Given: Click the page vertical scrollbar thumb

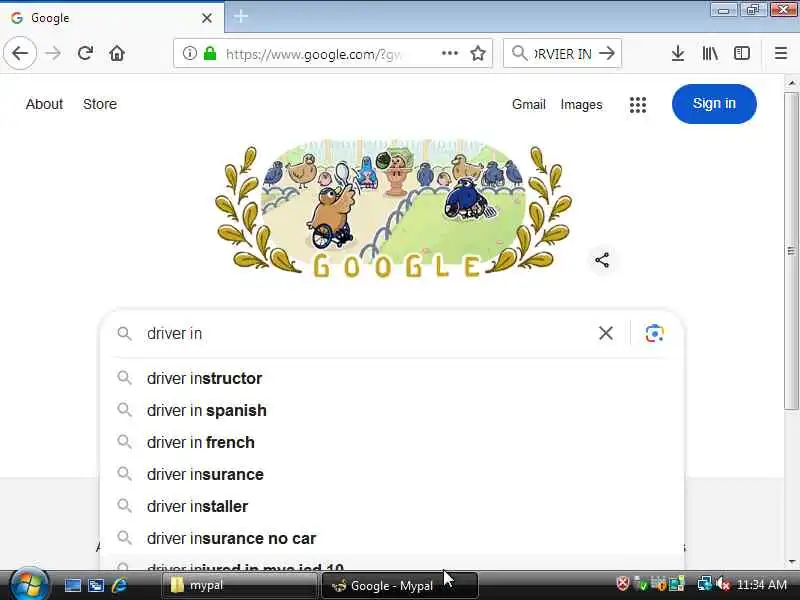Looking at the screenshot, I should pos(791,250).
